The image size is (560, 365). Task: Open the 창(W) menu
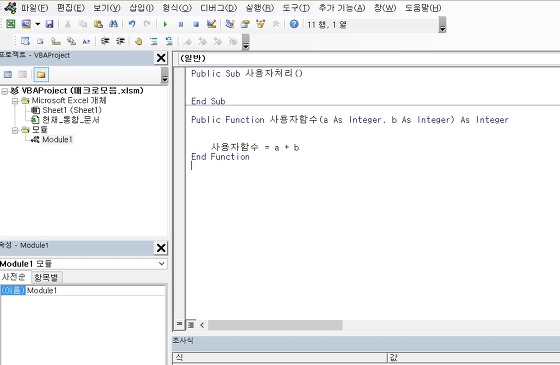point(385,8)
